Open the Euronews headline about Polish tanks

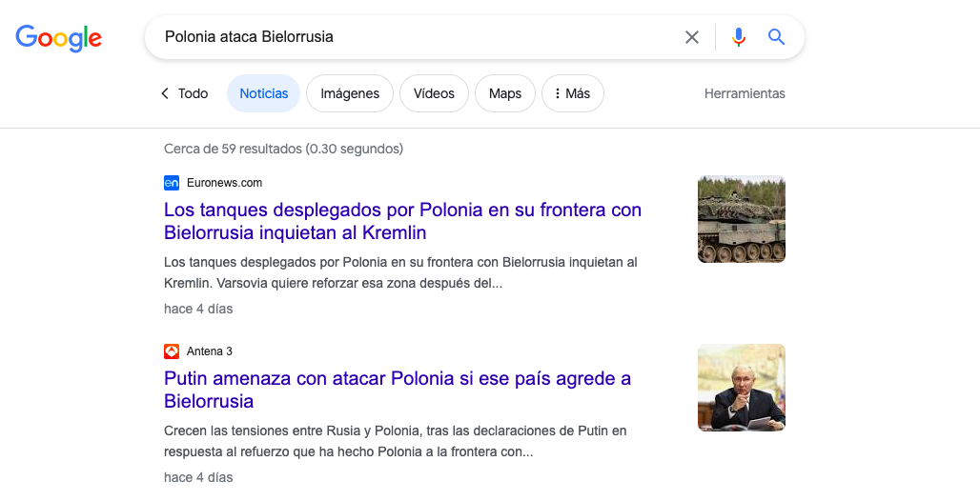coord(402,221)
